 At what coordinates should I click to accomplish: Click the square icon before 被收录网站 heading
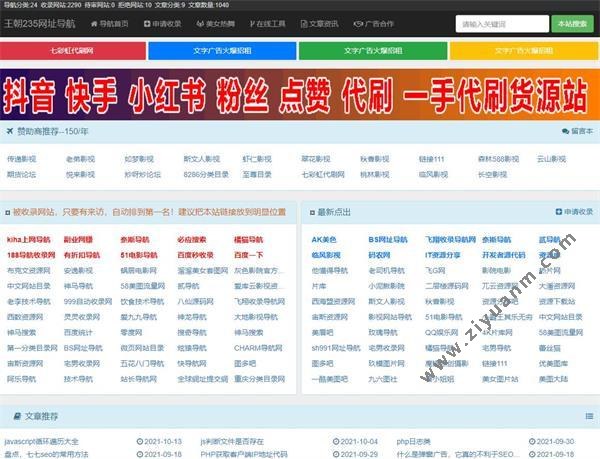click(8, 212)
